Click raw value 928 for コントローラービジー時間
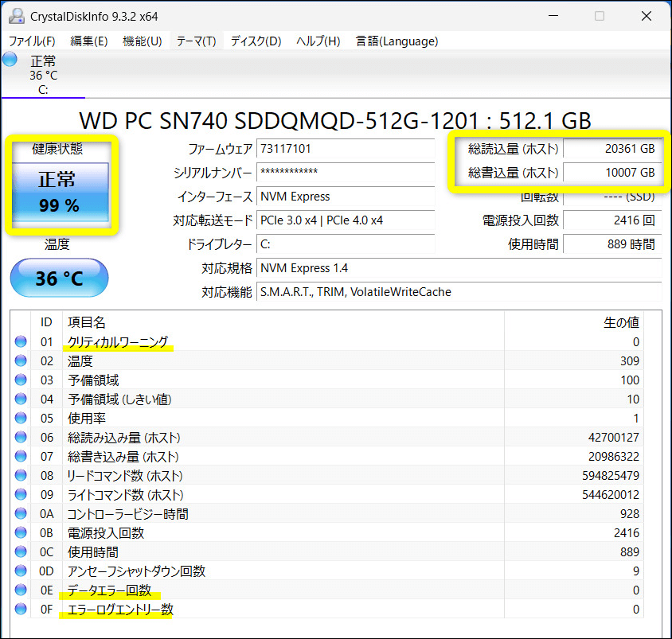This screenshot has height=639, width=672. click(x=630, y=513)
